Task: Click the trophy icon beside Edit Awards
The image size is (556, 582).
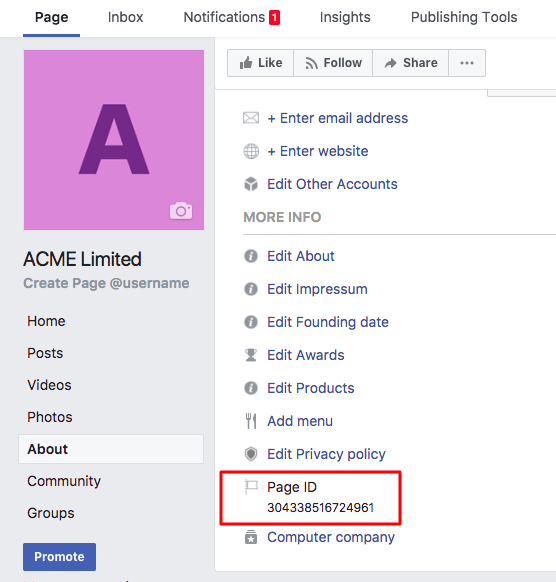Action: (251, 355)
